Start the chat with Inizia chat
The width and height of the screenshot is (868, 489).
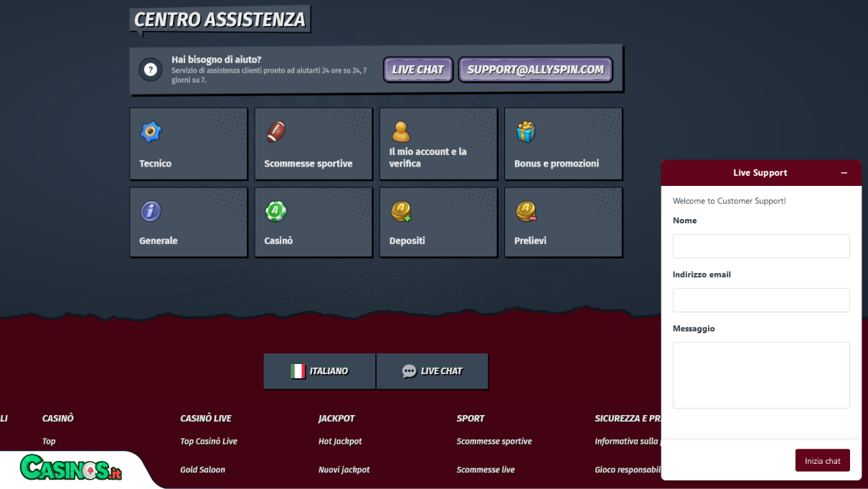coord(822,460)
